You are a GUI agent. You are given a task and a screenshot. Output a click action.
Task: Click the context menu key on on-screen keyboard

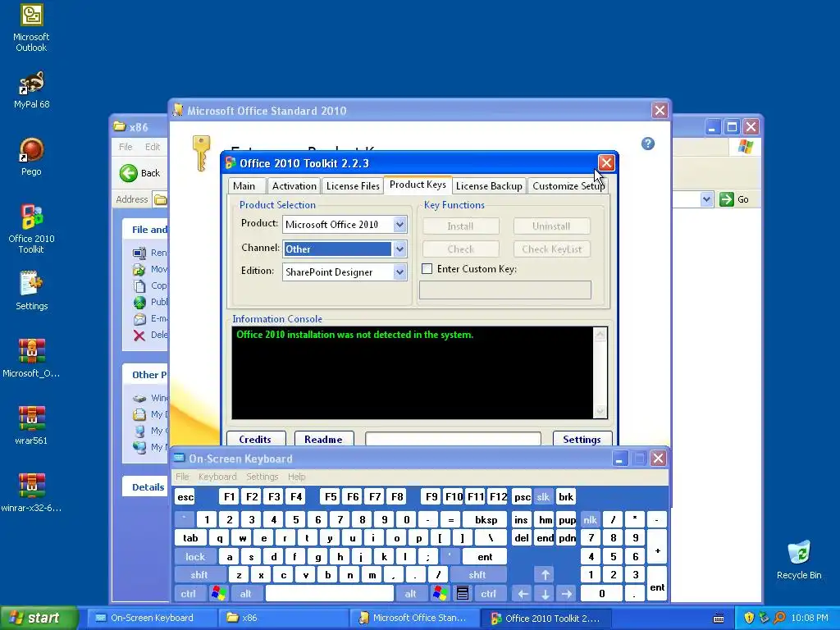[x=463, y=594]
